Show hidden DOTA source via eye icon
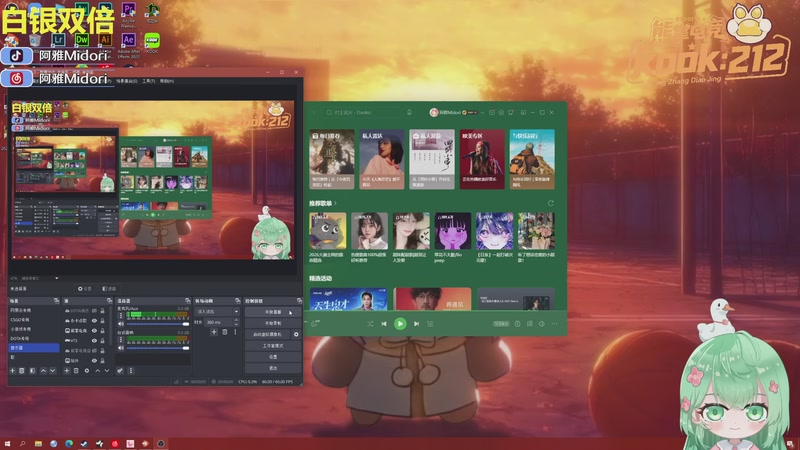The height and width of the screenshot is (450, 800). click(94, 311)
